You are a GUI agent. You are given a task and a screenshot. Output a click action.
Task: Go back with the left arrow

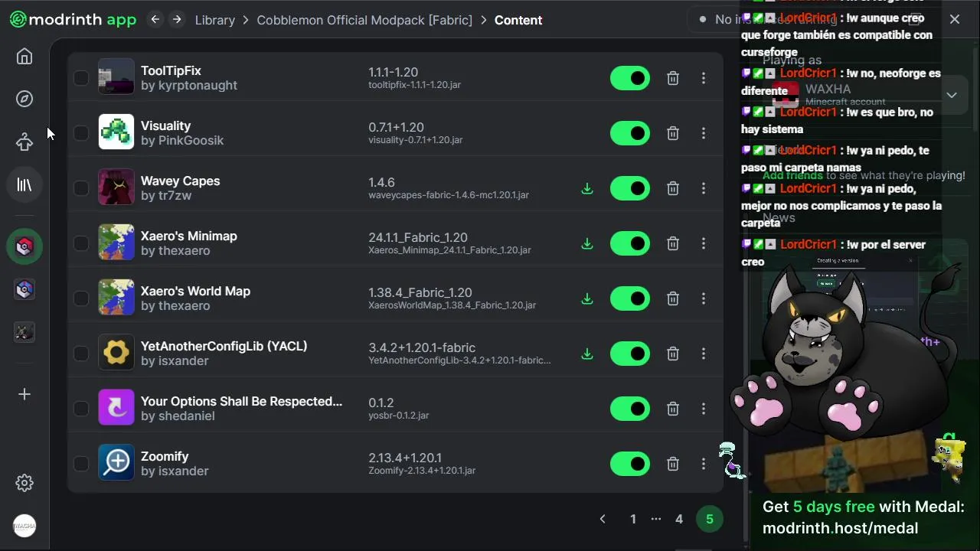(x=155, y=20)
